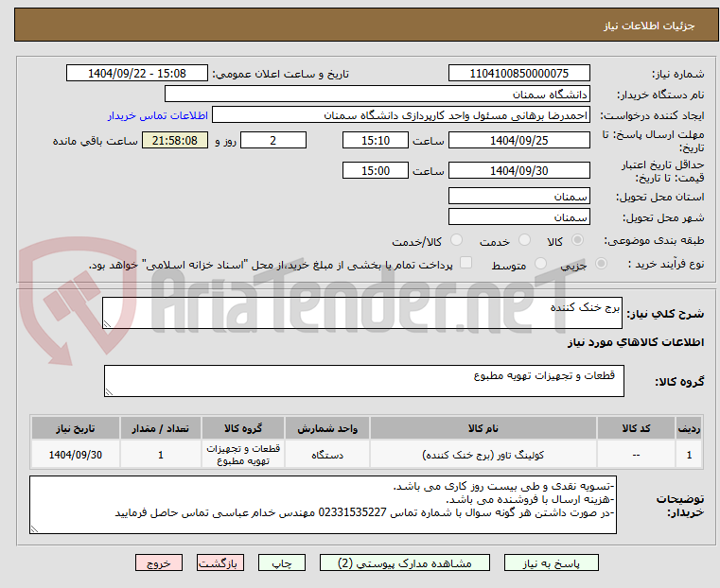
Task: Click the شماره نیاز field 1104100850000075
Action: tap(518, 74)
